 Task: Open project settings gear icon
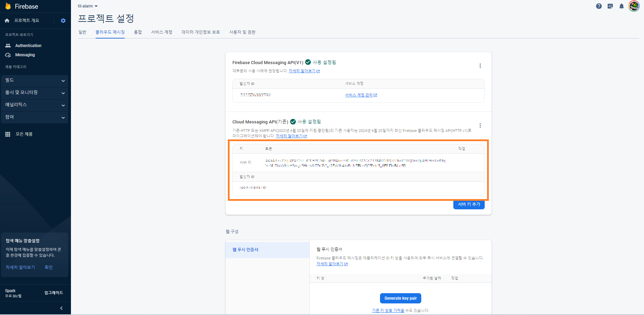coord(63,20)
